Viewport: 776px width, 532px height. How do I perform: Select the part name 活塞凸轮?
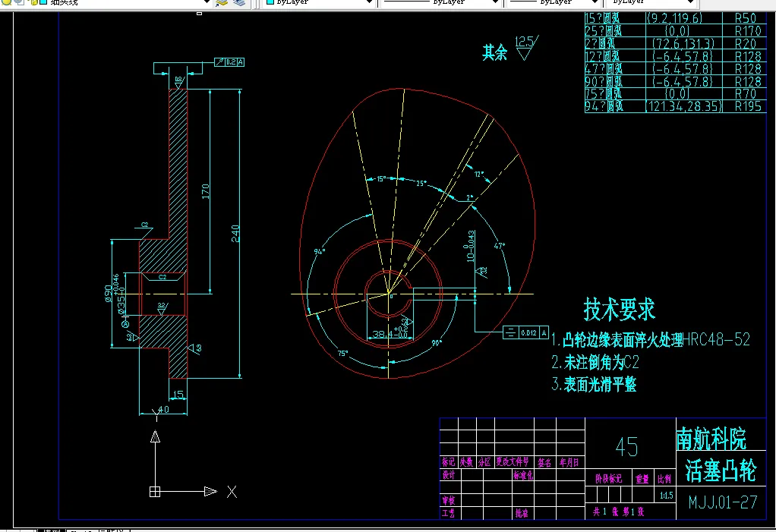721,471
